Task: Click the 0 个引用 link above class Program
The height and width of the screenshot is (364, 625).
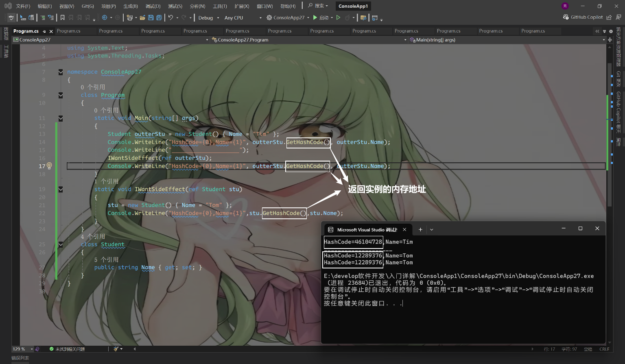Action: (x=93, y=87)
